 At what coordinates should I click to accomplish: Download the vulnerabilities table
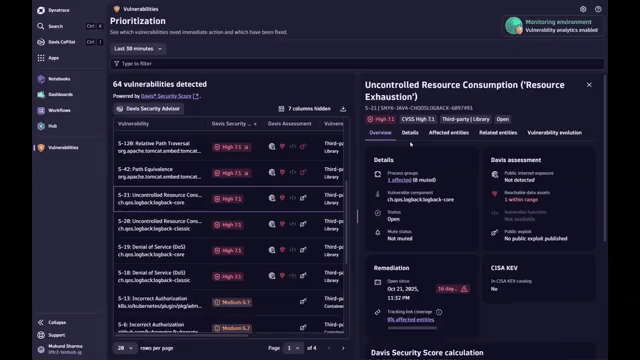click(x=343, y=109)
